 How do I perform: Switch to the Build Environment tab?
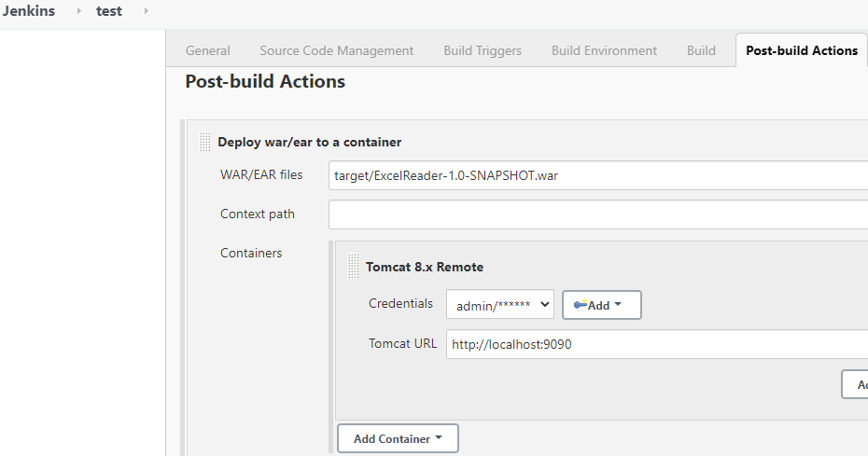tap(604, 50)
